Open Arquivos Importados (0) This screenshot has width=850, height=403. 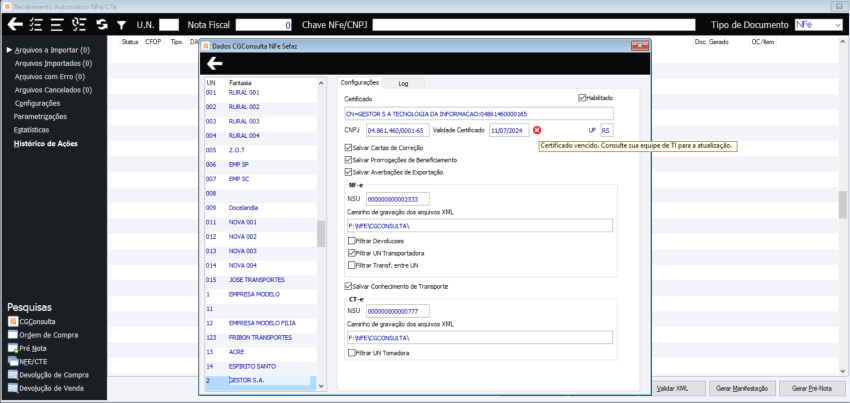click(x=53, y=63)
